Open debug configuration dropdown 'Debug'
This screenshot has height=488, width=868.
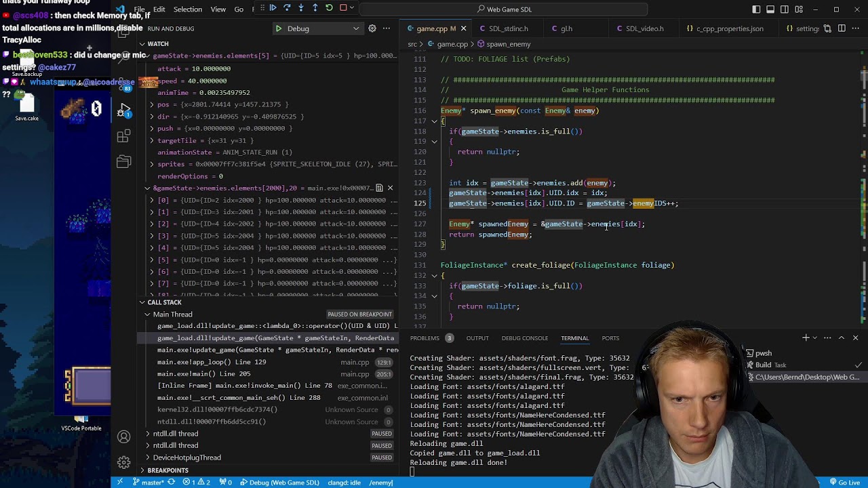point(317,28)
